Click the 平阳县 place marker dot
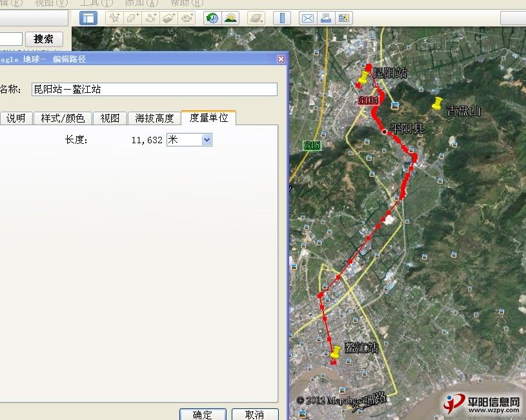Image resolution: width=526 pixels, height=420 pixels. pyautogui.click(x=385, y=132)
